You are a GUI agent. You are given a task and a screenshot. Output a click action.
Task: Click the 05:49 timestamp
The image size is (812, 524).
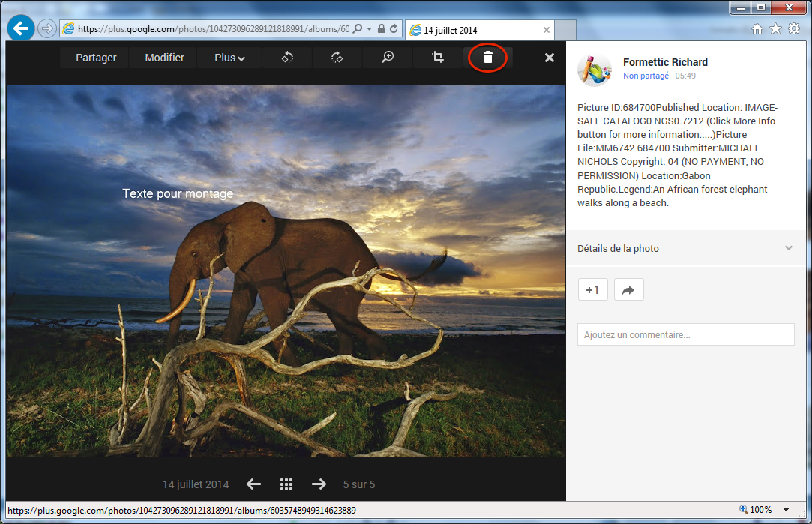[x=685, y=76]
